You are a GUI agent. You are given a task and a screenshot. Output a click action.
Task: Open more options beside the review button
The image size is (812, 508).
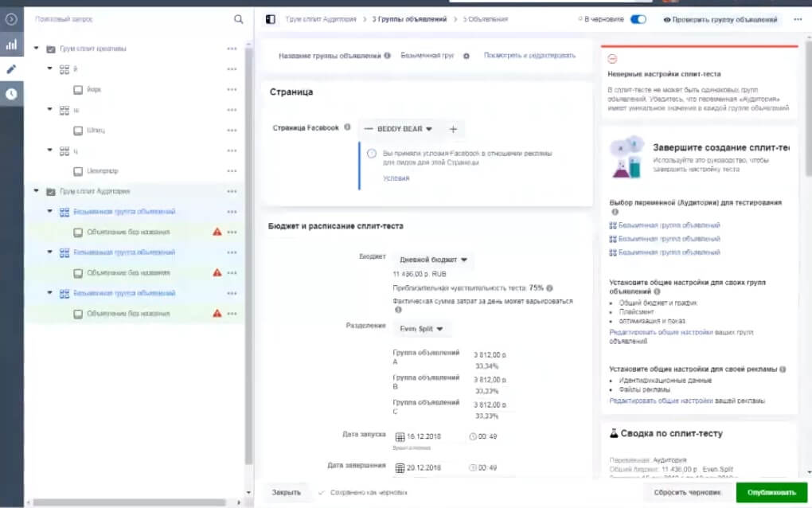(x=798, y=19)
